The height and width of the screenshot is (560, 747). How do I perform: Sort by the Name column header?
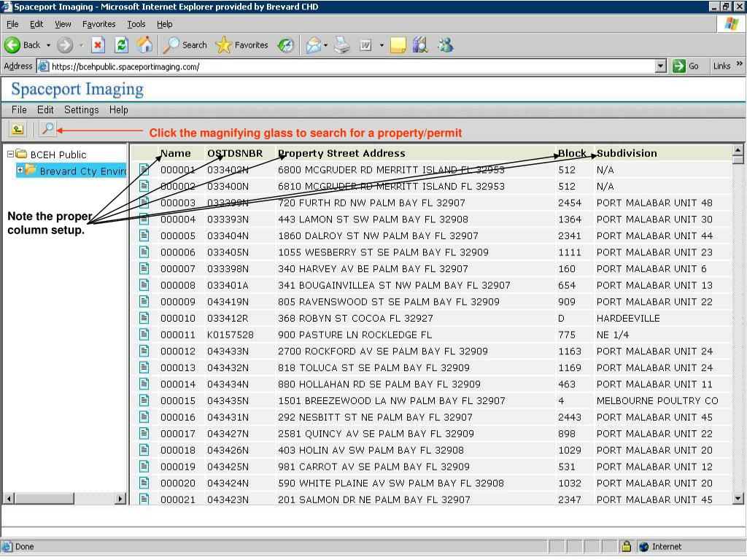[x=175, y=153]
